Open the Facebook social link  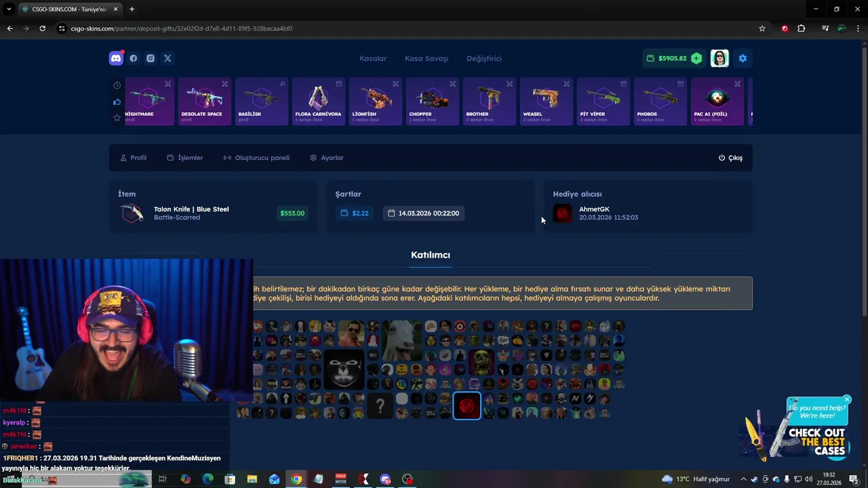(134, 58)
